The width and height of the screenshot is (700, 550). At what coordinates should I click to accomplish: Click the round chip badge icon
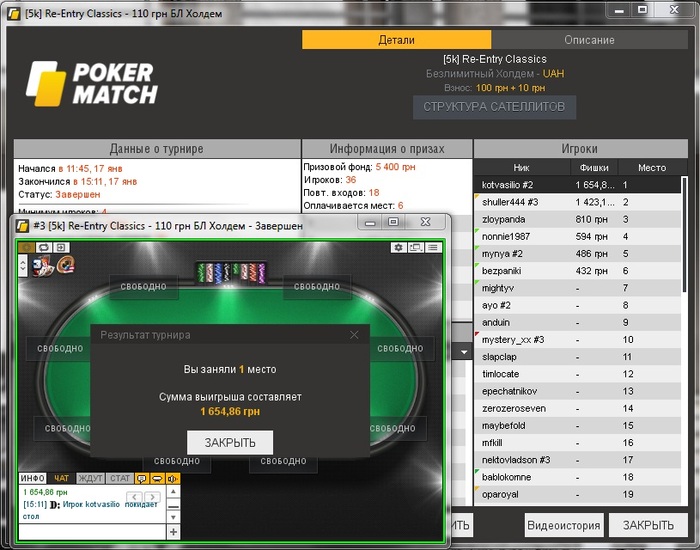[66, 265]
